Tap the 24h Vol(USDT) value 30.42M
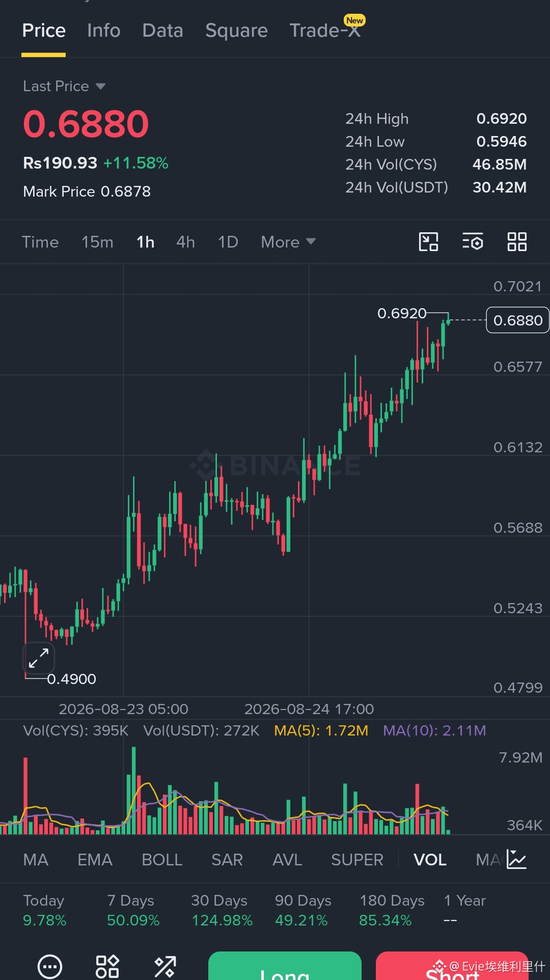550x980 pixels. (x=500, y=187)
